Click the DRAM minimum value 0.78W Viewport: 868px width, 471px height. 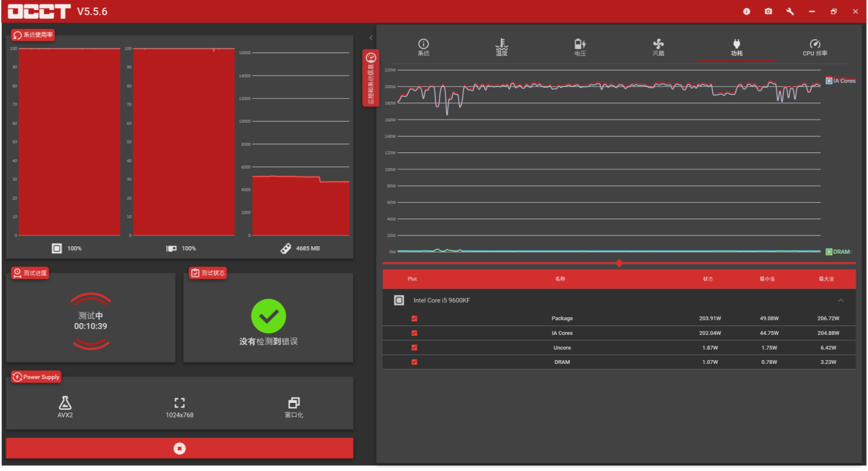(x=769, y=362)
